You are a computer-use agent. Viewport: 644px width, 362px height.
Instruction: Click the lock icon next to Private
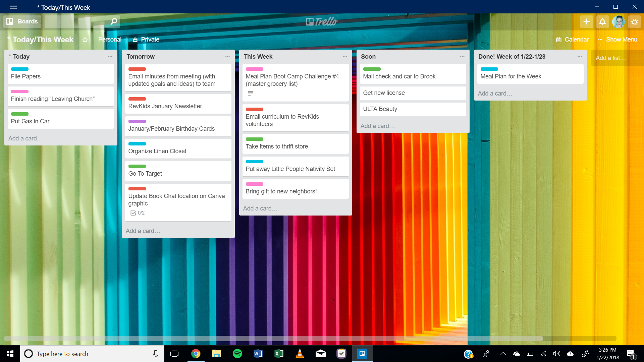135,39
